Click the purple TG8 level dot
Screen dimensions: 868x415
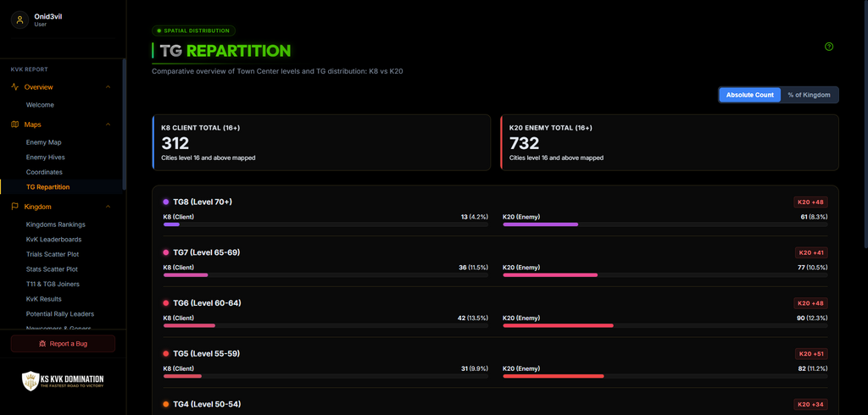[165, 202]
